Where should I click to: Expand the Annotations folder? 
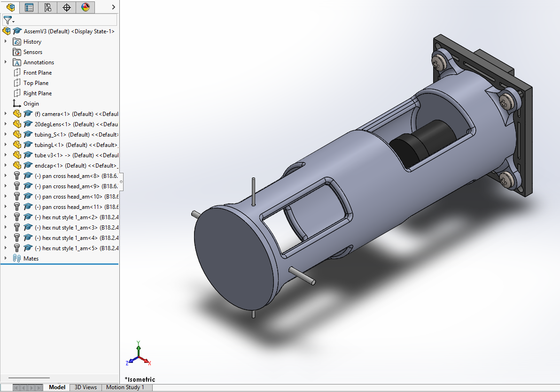click(6, 62)
